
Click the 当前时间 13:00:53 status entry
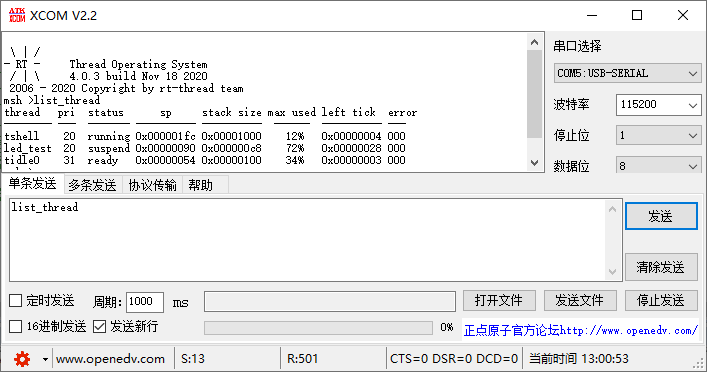[579, 359]
